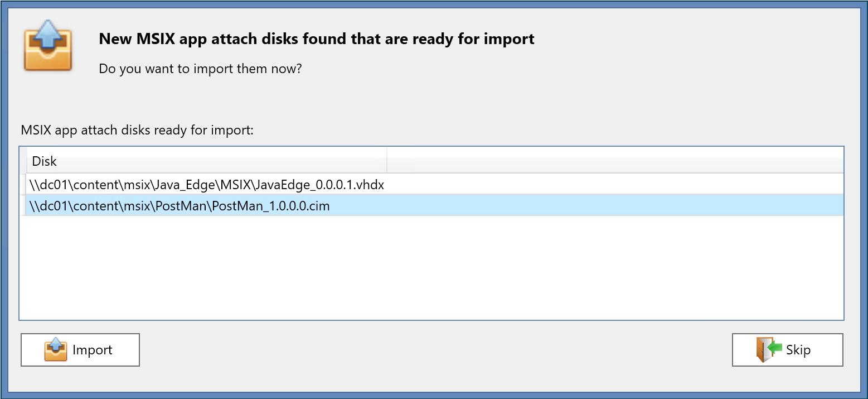Click the upload icon on Import button
868x399 pixels.
(x=56, y=350)
